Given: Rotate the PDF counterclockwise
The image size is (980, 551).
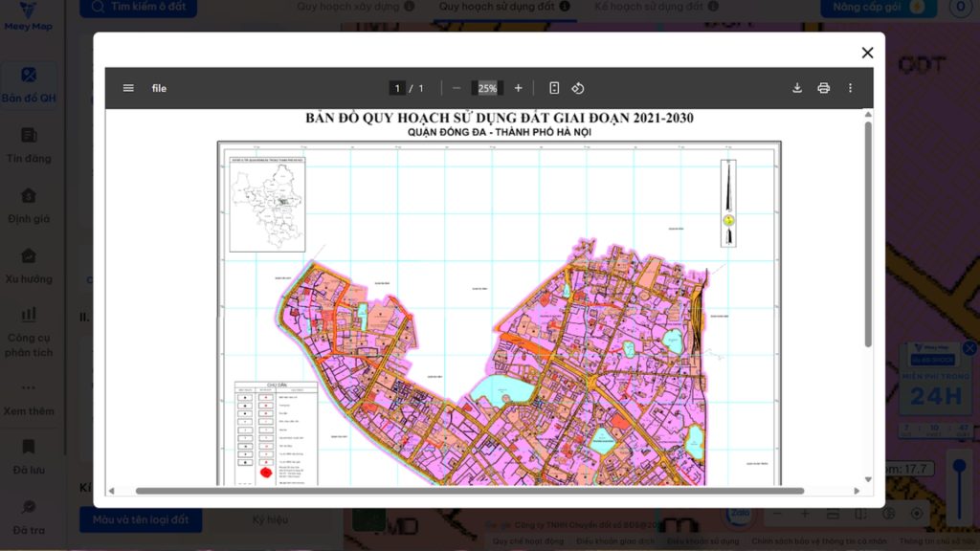Looking at the screenshot, I should pos(578,88).
